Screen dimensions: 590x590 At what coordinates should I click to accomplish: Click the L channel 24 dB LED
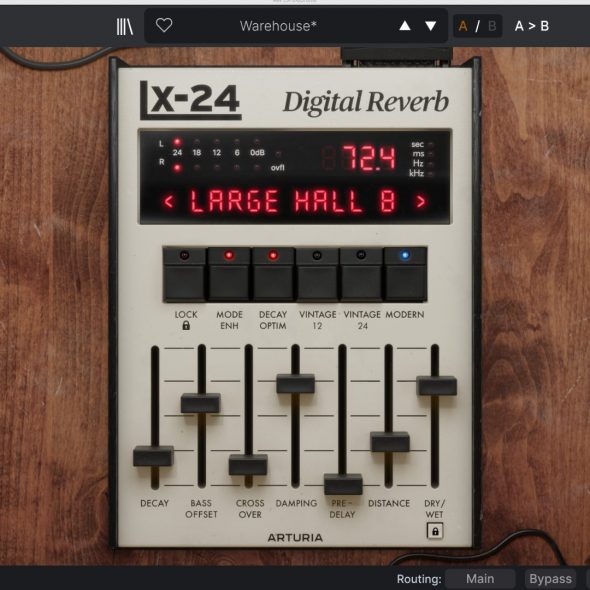tap(177, 142)
